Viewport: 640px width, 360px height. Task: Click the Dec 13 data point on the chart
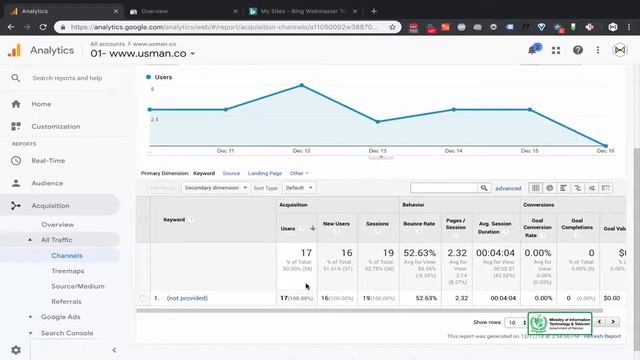click(378, 122)
